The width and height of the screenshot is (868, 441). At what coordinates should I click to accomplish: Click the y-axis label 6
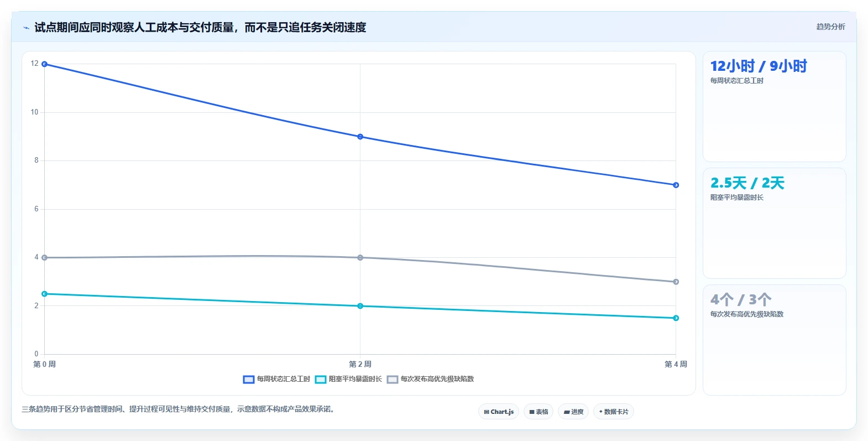point(36,209)
